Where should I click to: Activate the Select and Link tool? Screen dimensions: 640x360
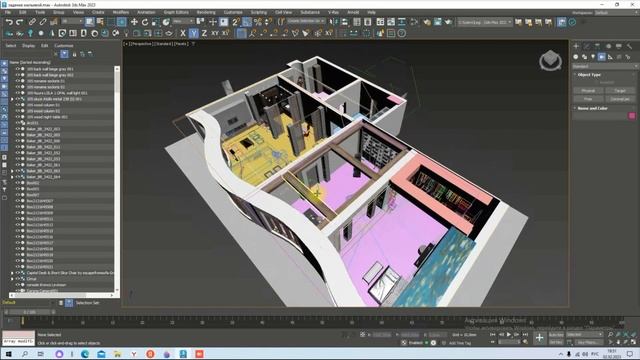pyautogui.click(x=32, y=22)
